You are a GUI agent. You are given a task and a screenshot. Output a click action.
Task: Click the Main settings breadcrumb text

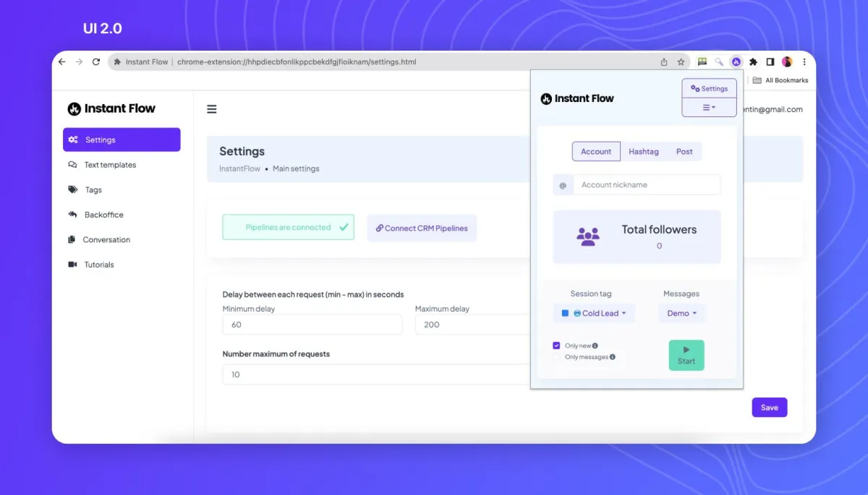pyautogui.click(x=296, y=168)
